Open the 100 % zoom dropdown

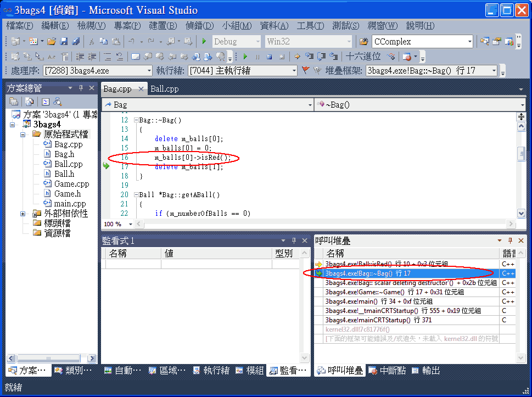tap(131, 224)
